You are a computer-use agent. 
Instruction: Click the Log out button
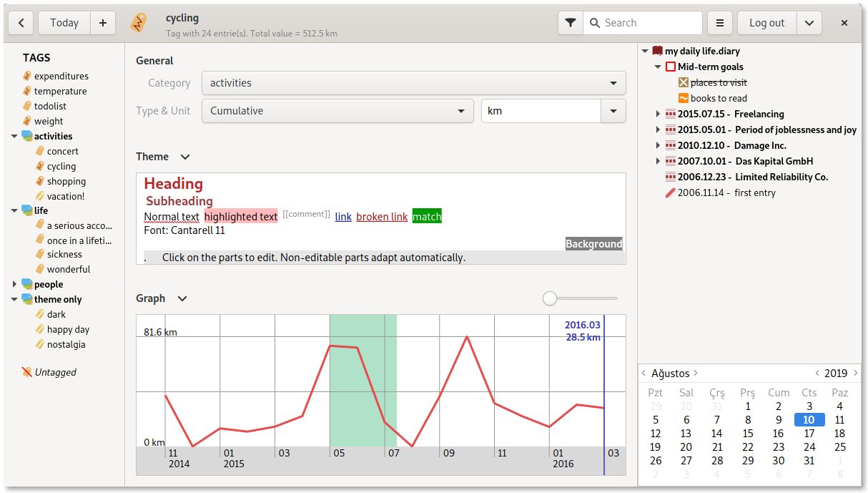click(766, 23)
